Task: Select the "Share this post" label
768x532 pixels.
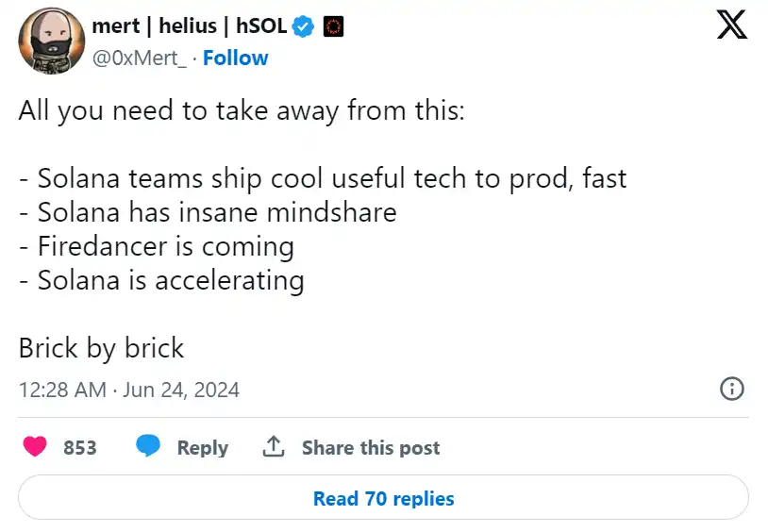Action: pyautogui.click(x=371, y=448)
